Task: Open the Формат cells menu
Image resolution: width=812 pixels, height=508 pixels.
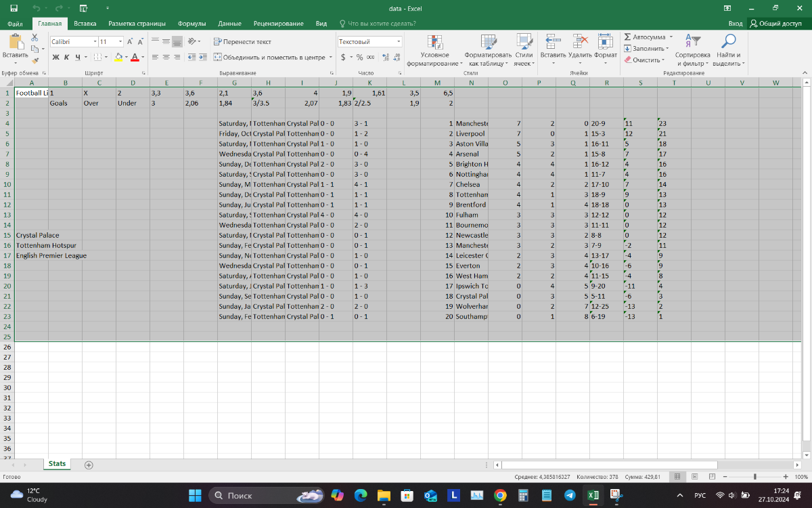Action: [606, 49]
